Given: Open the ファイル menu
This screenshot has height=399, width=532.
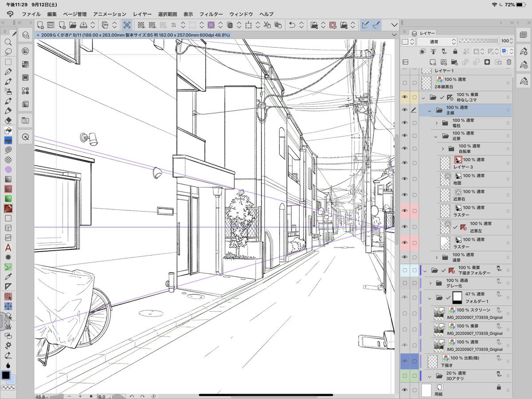Looking at the screenshot, I should (31, 14).
